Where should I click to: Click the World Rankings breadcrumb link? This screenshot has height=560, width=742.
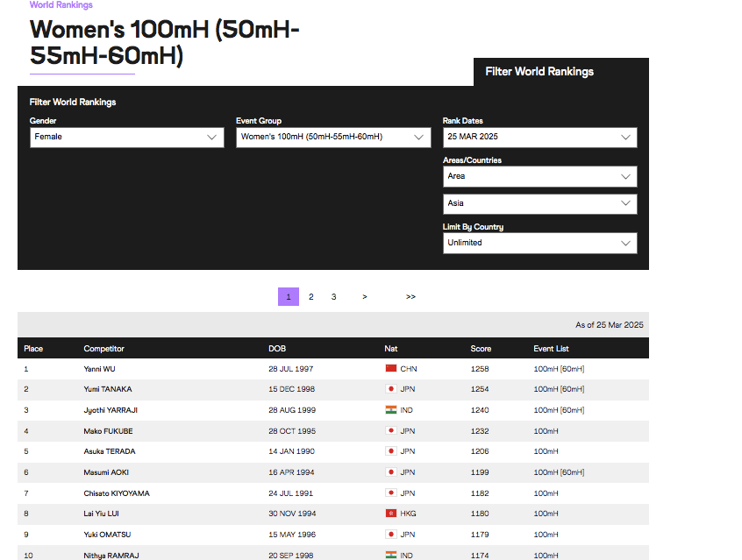tap(61, 5)
